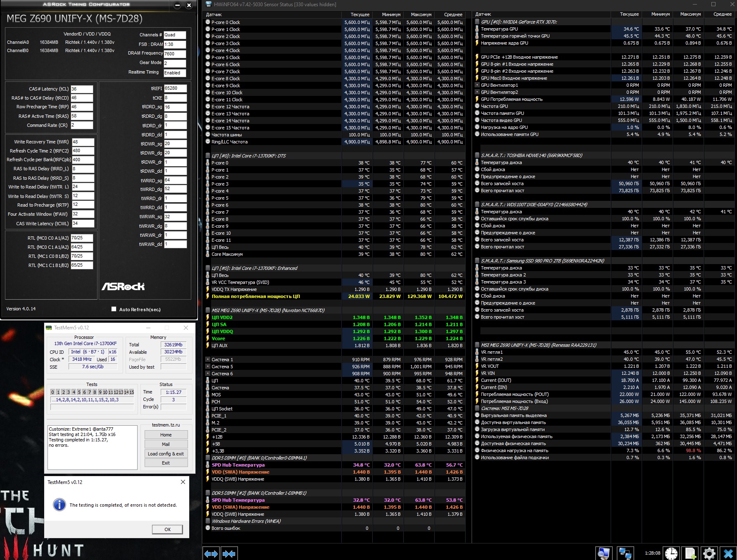
Task: Click the icon beside Intel Core i7-13700KF: DTS header
Action: click(208, 156)
